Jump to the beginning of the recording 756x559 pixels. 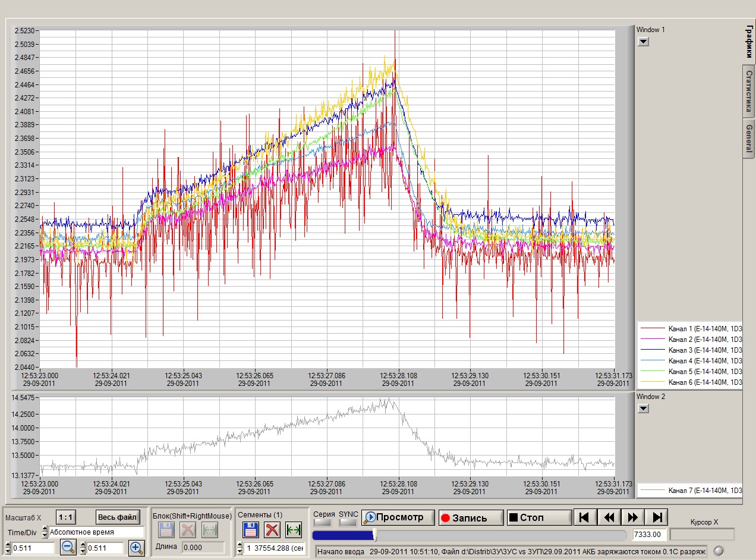(x=584, y=517)
